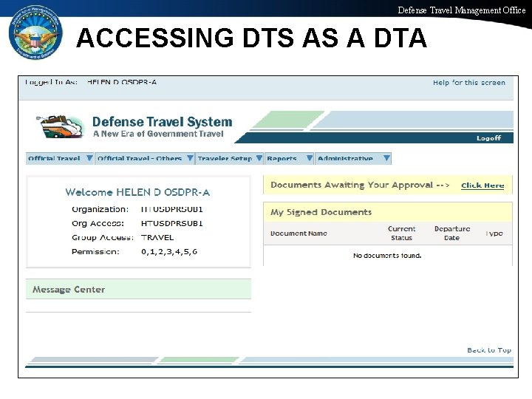Click the Accessing DTS as a DTA heading

(x=251, y=38)
